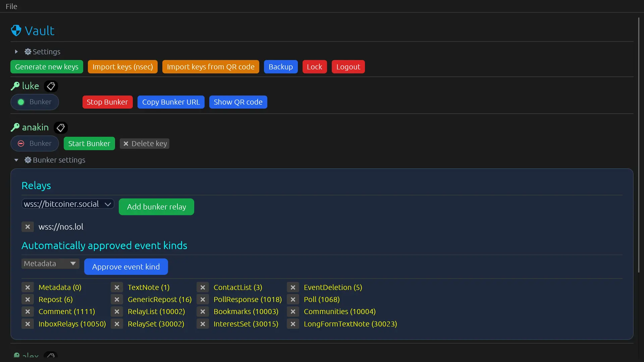Remove the PollResponse (1018) event kind

(203, 299)
